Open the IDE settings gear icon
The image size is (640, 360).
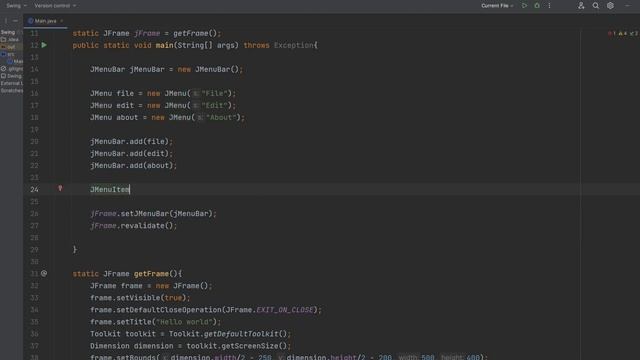click(x=610, y=6)
